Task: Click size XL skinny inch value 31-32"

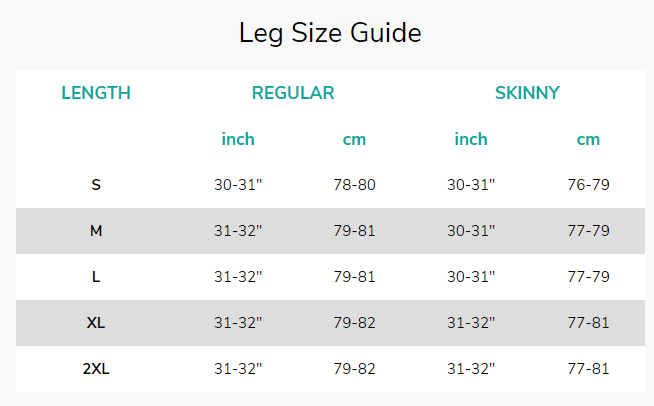Action: click(471, 323)
